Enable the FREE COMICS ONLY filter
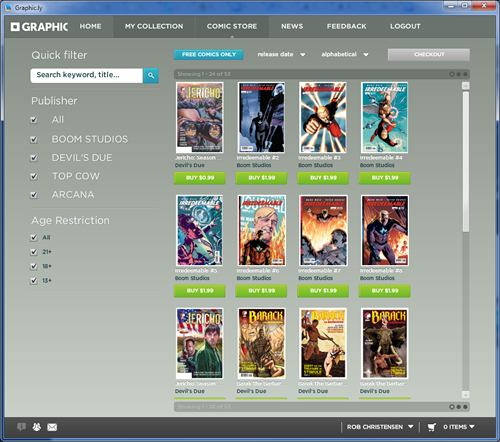 [209, 55]
